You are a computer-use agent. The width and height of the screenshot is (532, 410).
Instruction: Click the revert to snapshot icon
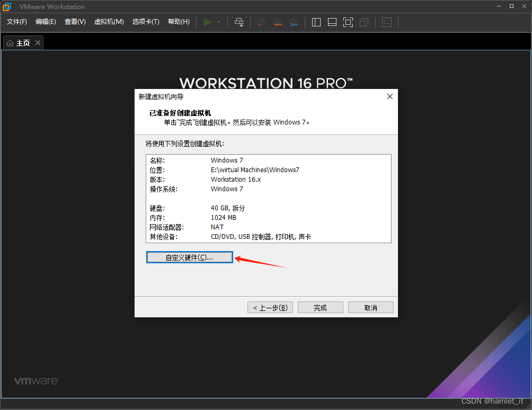click(x=278, y=22)
